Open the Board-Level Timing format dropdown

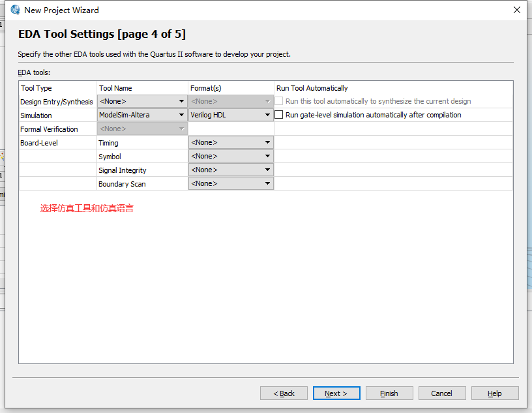231,142
